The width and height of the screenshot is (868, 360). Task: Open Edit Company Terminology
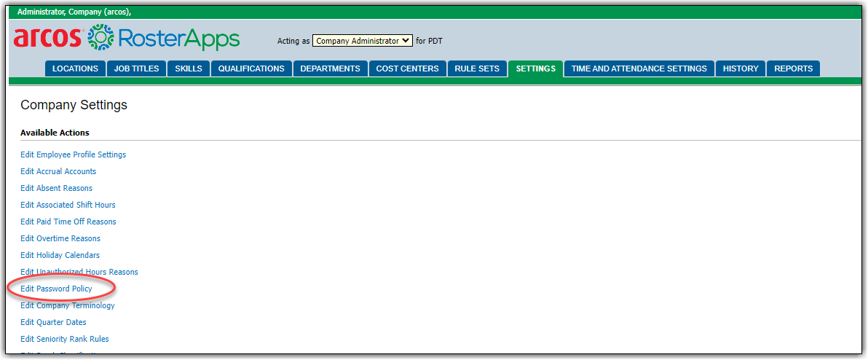tap(67, 305)
